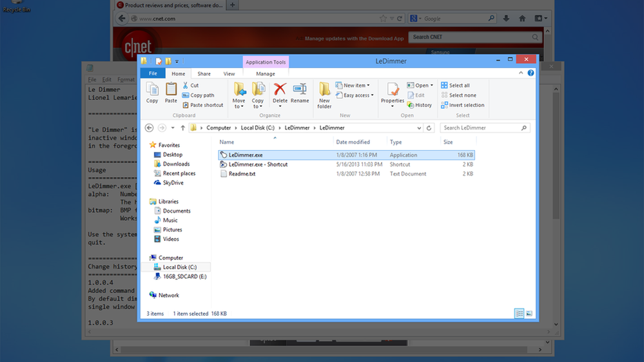
Task: Click the History button in Open group
Action: pyautogui.click(x=419, y=105)
